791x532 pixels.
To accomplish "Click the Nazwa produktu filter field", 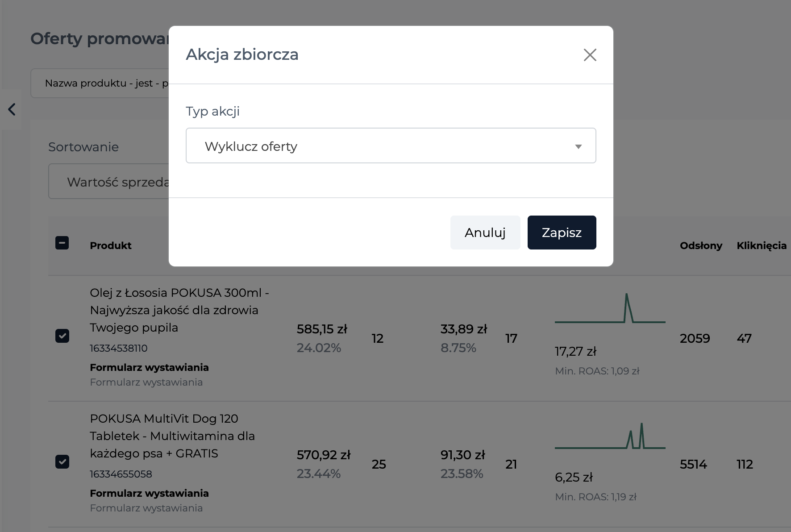I will [x=100, y=83].
